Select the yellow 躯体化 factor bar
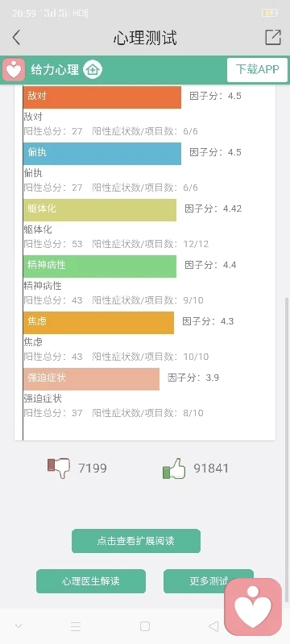The width and height of the screenshot is (290, 644). (x=100, y=210)
